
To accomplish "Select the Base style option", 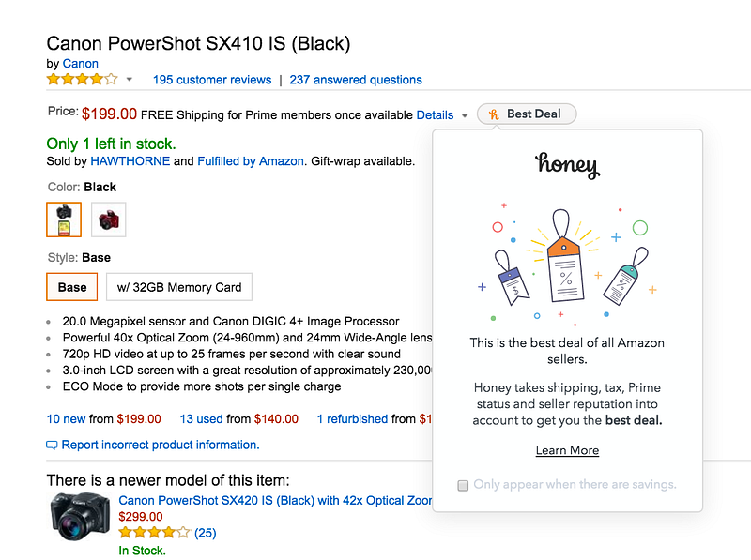I will (72, 287).
